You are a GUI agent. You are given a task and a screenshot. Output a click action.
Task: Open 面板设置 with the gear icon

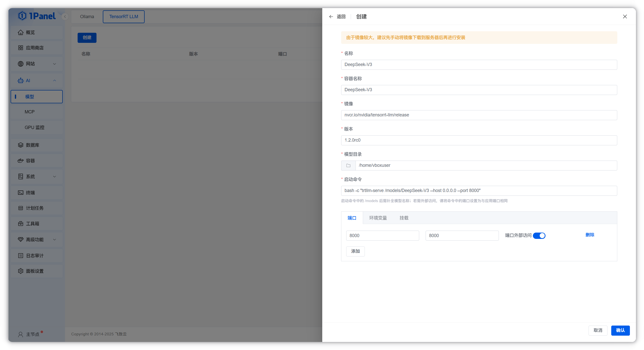coord(21,271)
